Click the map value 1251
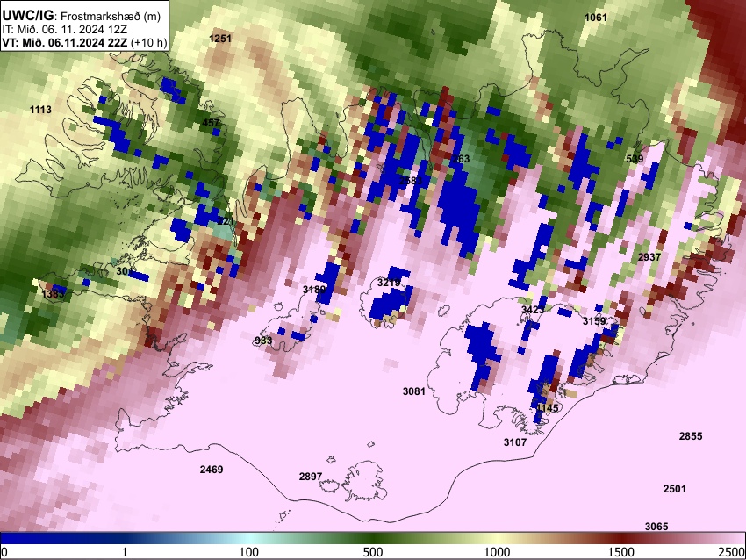The width and height of the screenshot is (746, 560). (x=220, y=39)
